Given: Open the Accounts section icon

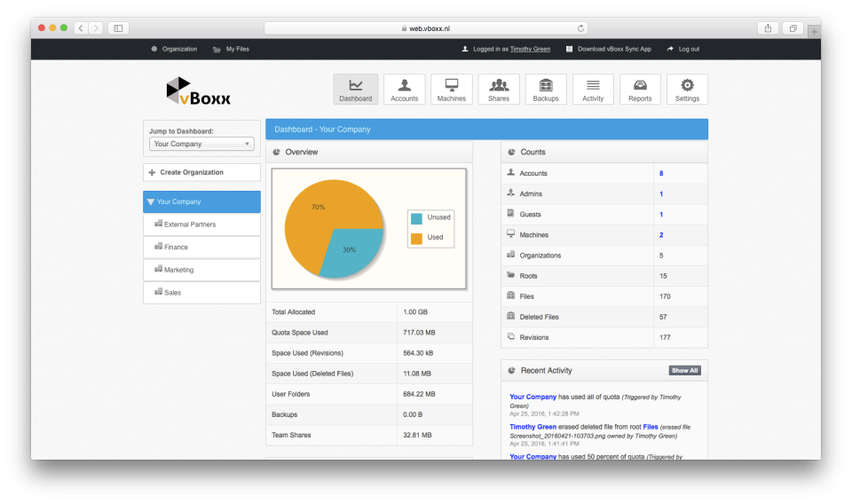Looking at the screenshot, I should [405, 85].
